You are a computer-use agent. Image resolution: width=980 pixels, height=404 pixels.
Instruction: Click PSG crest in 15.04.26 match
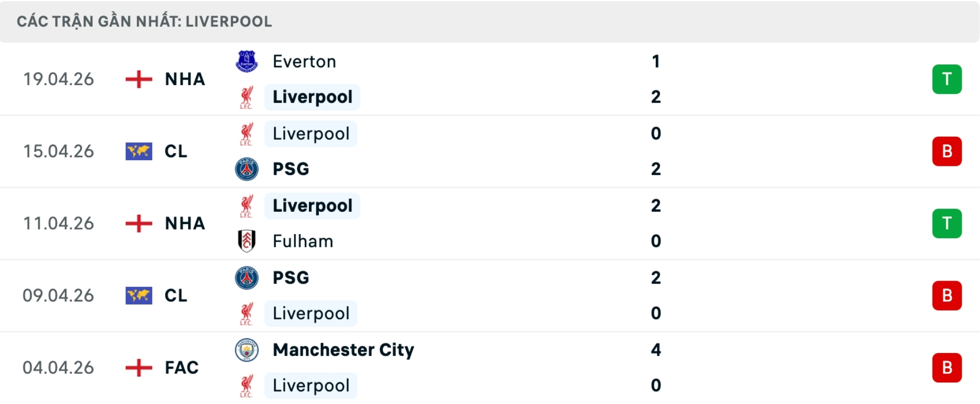point(247,169)
